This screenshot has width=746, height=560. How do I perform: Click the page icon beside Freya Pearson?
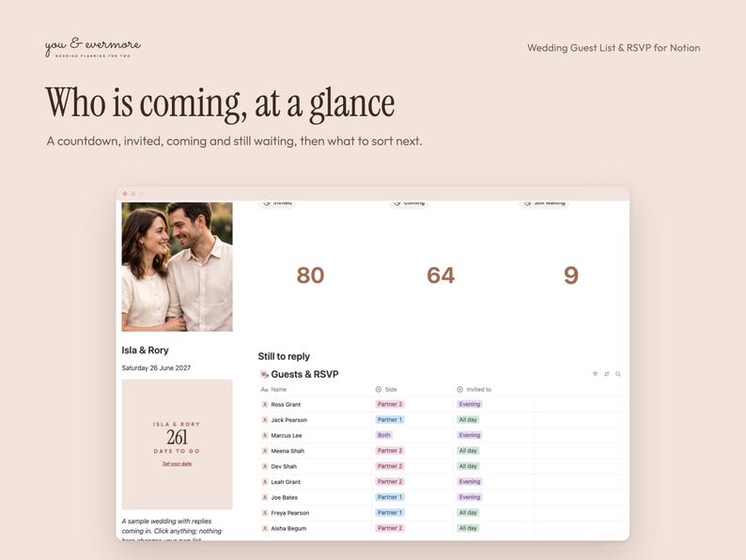click(x=265, y=513)
